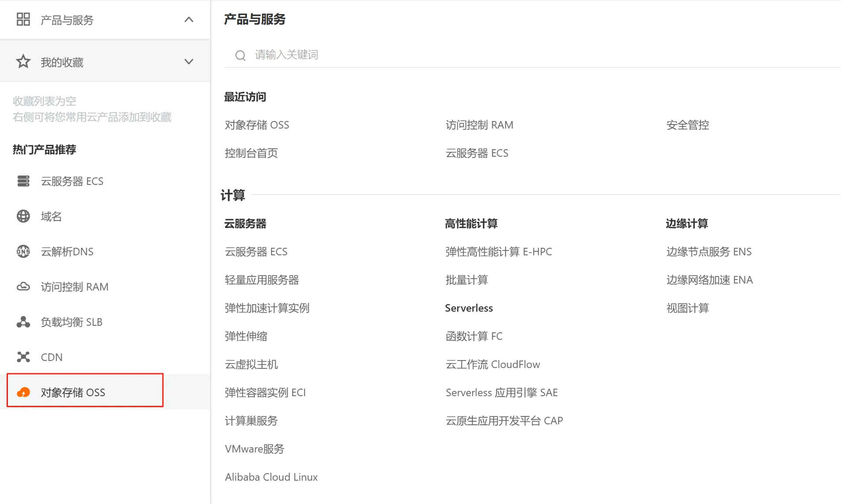841x504 pixels.
Task: Click the 最近访问 heading
Action: coord(245,97)
